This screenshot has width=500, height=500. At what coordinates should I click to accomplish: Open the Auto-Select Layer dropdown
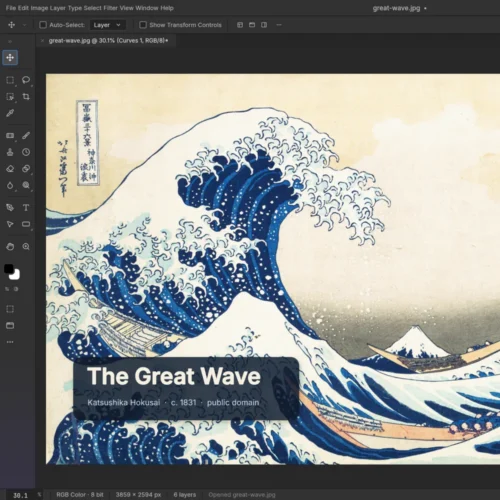107,25
